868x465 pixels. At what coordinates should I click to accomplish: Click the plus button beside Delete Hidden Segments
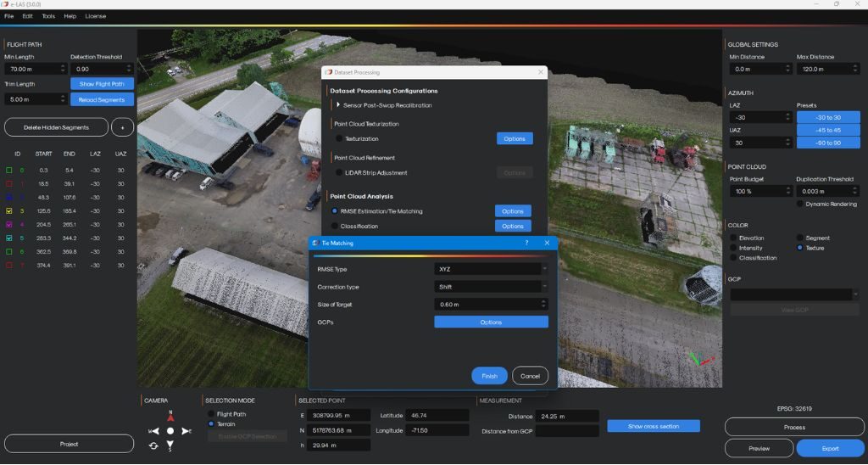(122, 126)
